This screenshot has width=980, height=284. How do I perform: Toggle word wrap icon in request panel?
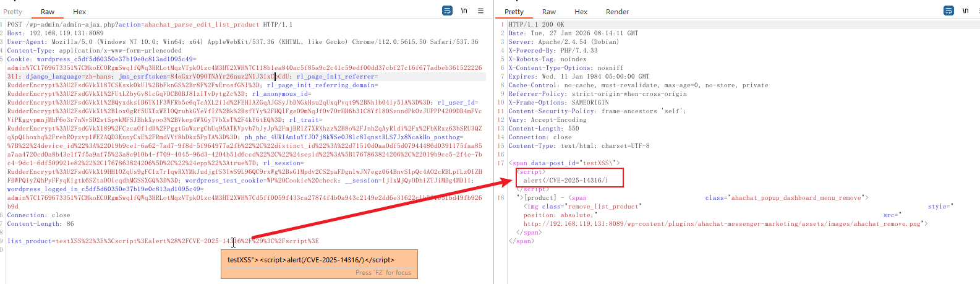[447, 11]
